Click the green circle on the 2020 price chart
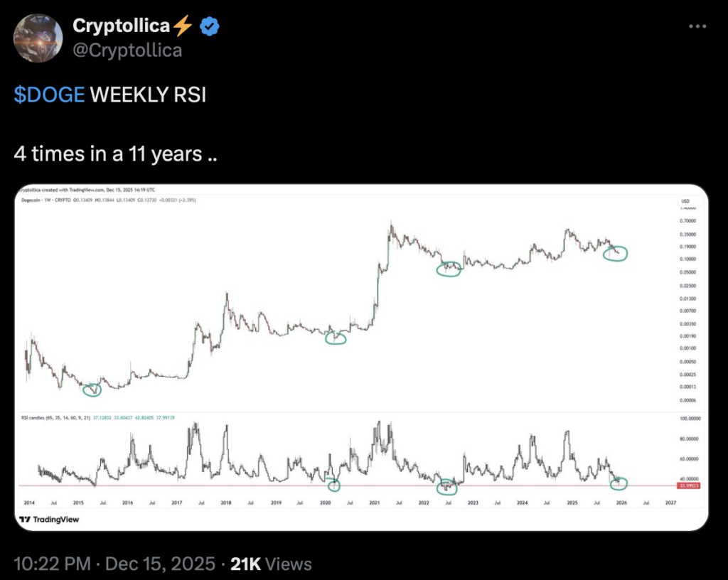The image size is (728, 580). 337,338
